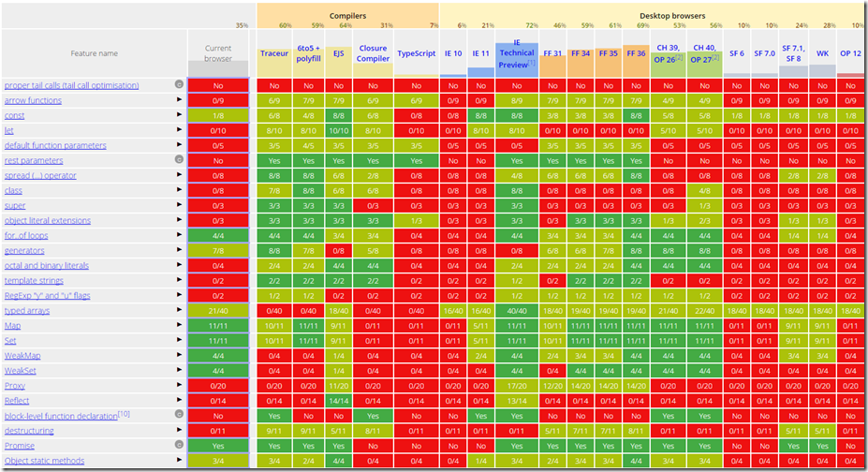Open the Set feature link
This screenshot has height=472, width=868.
[x=10, y=340]
